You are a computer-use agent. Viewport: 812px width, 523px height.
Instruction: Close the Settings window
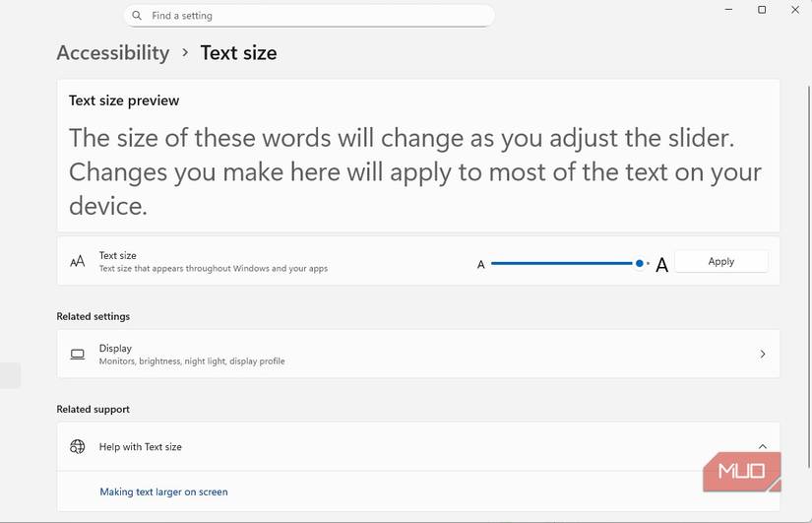(795, 9)
